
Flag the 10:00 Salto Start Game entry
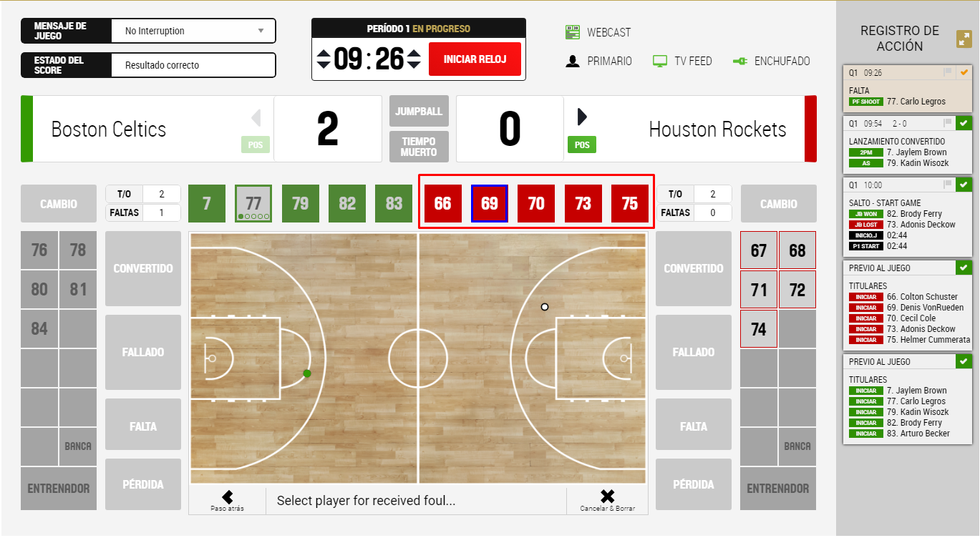point(948,185)
